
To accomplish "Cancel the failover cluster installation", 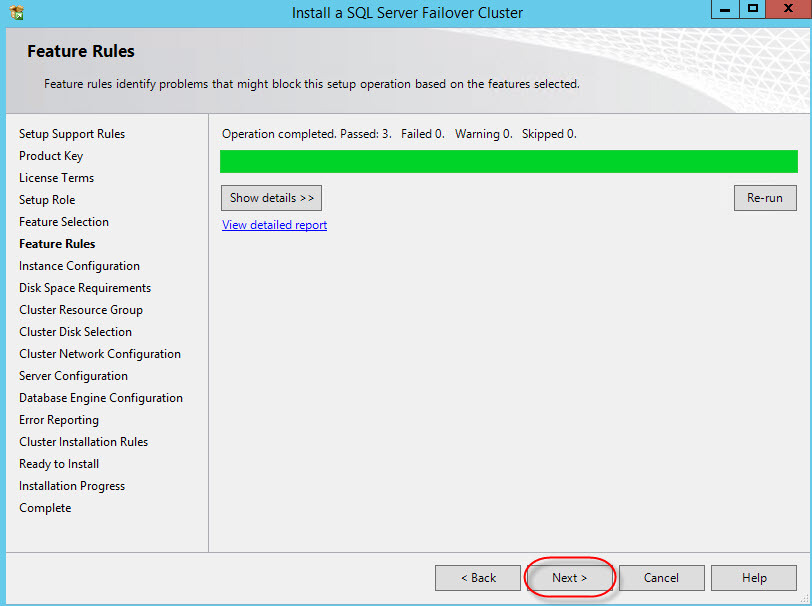I will [x=661, y=578].
